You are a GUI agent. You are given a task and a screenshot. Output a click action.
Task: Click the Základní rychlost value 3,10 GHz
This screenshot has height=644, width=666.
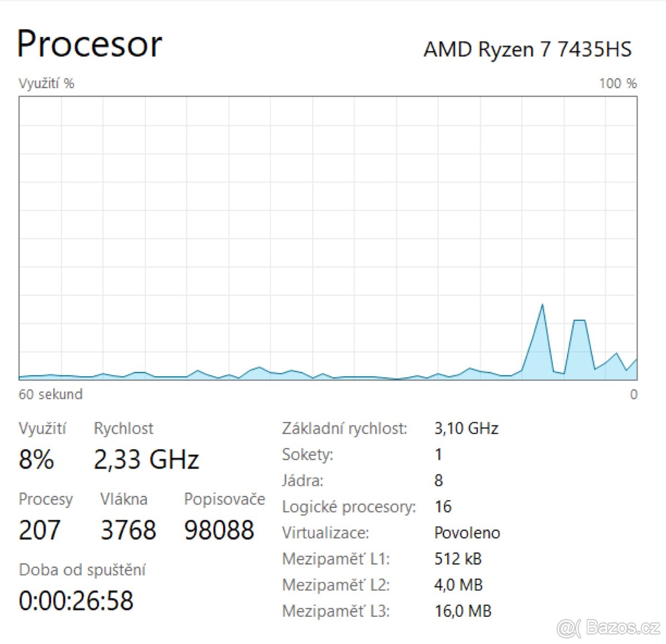(466, 428)
